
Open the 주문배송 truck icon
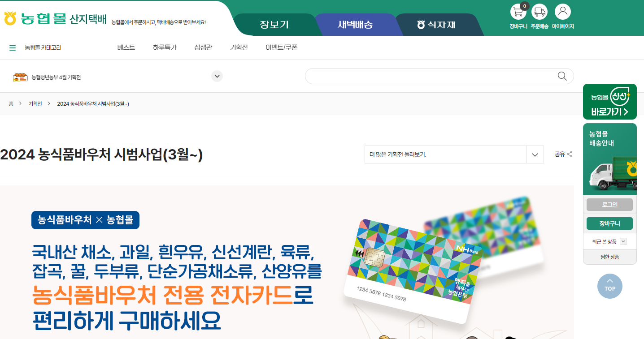pos(540,12)
